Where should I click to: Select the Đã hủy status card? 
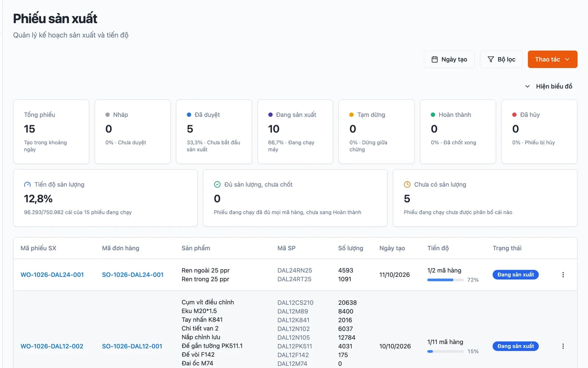click(x=539, y=131)
